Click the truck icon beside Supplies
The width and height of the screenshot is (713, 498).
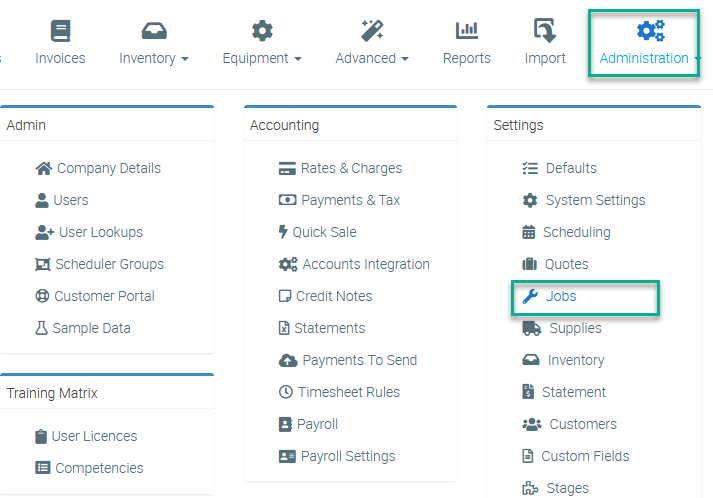(x=532, y=328)
